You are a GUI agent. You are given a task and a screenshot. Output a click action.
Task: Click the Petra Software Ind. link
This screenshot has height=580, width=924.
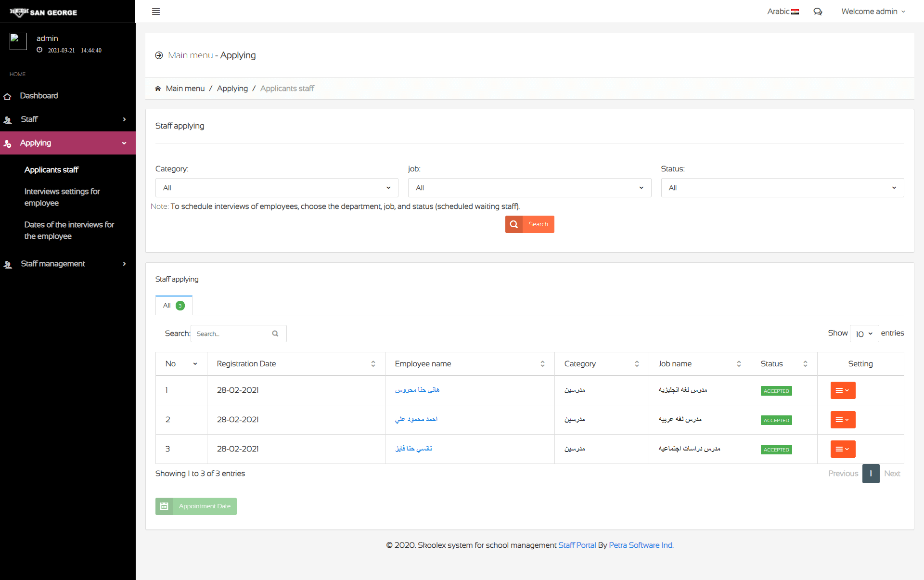click(641, 545)
